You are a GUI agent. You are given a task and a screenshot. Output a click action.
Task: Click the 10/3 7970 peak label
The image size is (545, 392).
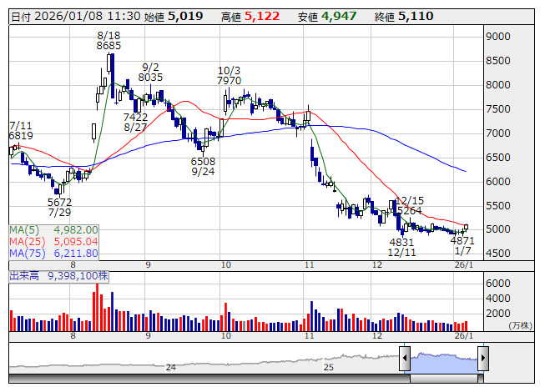229,75
